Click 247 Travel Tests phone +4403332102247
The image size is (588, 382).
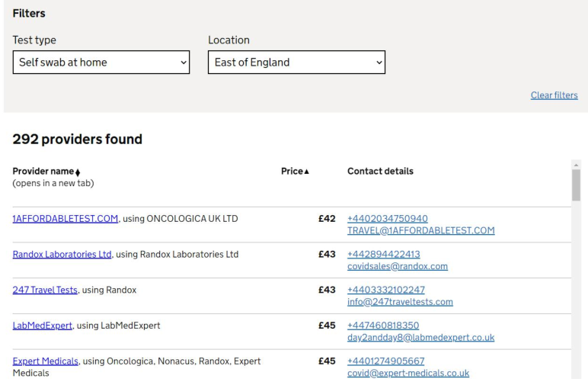tap(388, 290)
